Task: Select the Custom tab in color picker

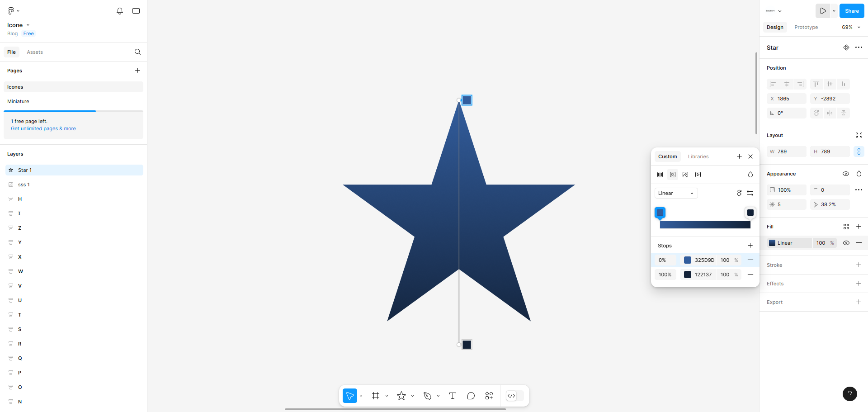Action: coord(667,156)
